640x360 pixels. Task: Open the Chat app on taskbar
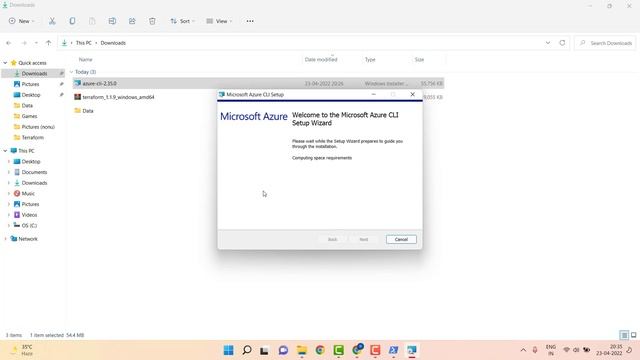(x=283, y=350)
